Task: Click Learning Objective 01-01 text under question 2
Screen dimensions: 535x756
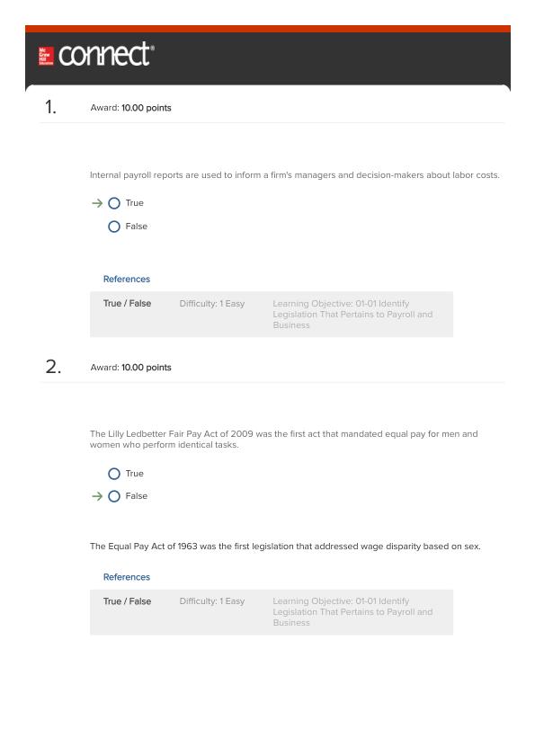Action: (352, 612)
